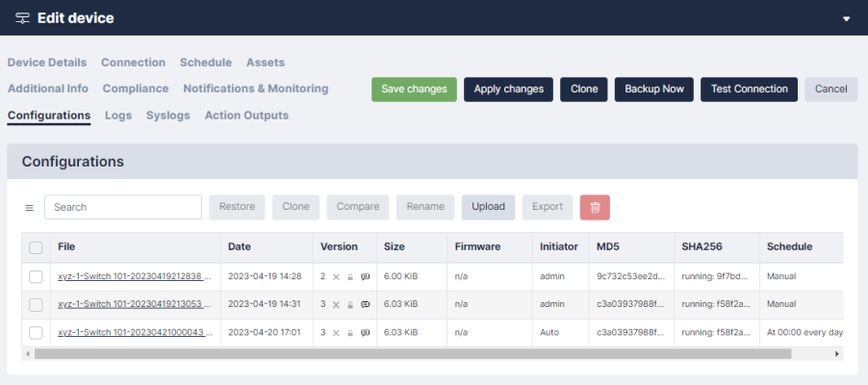
Task: Switch to the Syslogs tab
Action: pyautogui.click(x=168, y=115)
